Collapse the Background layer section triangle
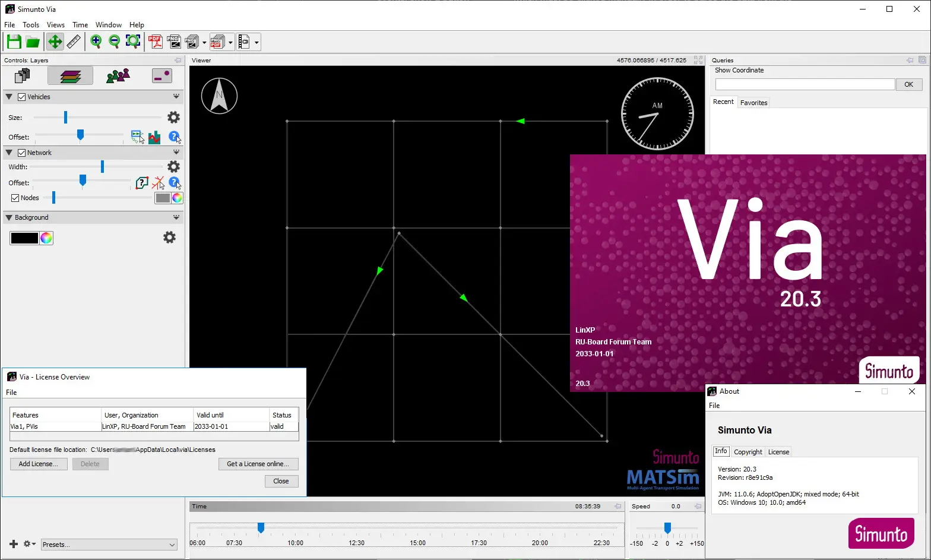Image resolution: width=931 pixels, height=560 pixels. point(9,217)
